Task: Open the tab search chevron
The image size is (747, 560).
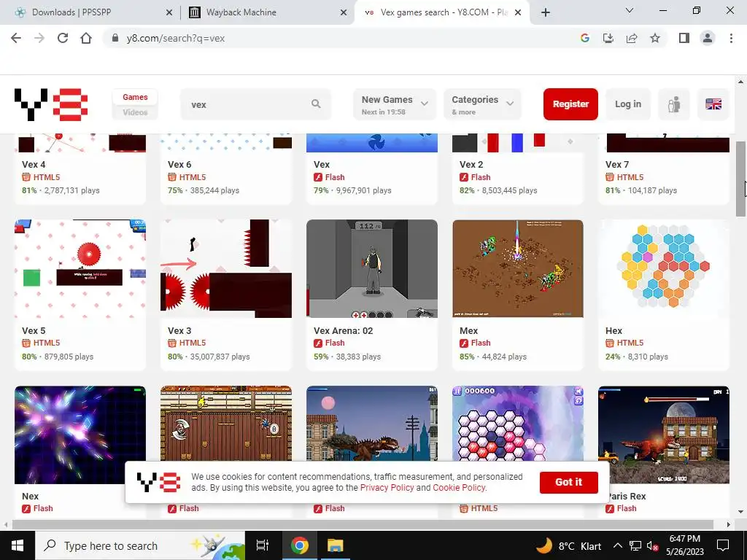Action: (x=630, y=10)
